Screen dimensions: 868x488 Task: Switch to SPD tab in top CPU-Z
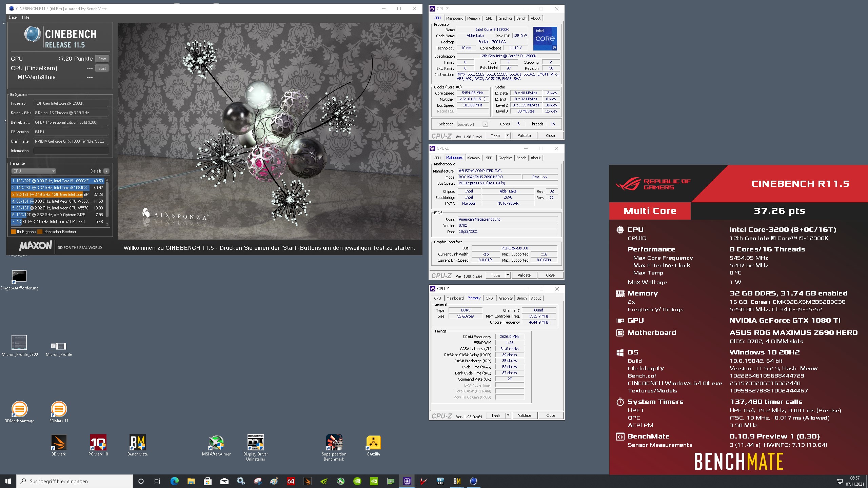pos(489,18)
